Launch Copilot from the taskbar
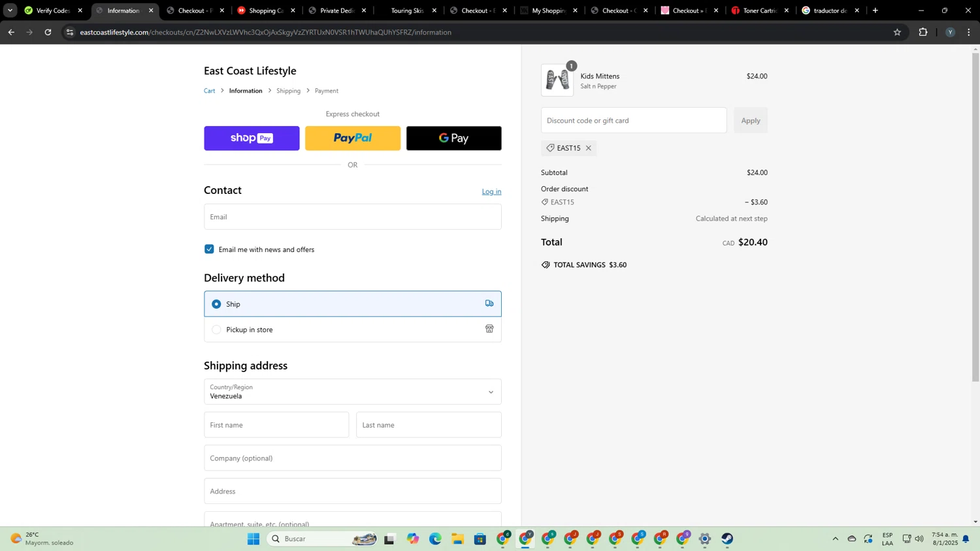Image resolution: width=980 pixels, height=551 pixels. (413, 539)
